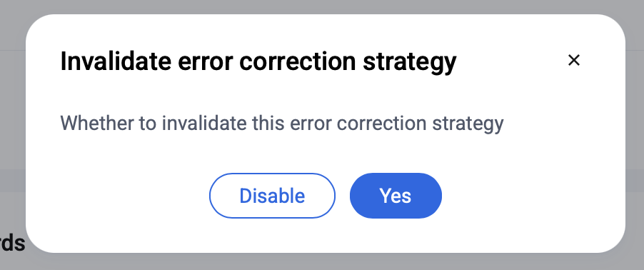
Task: Click the partially hidden heading behind the dialog
Action: (12, 243)
